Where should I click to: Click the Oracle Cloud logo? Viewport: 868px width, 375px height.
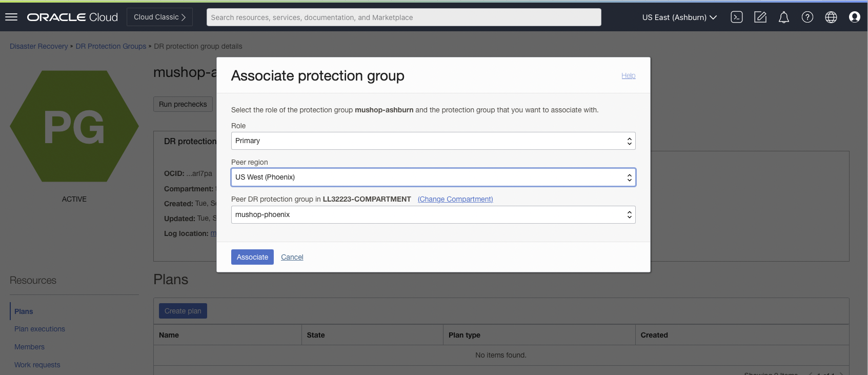72,17
